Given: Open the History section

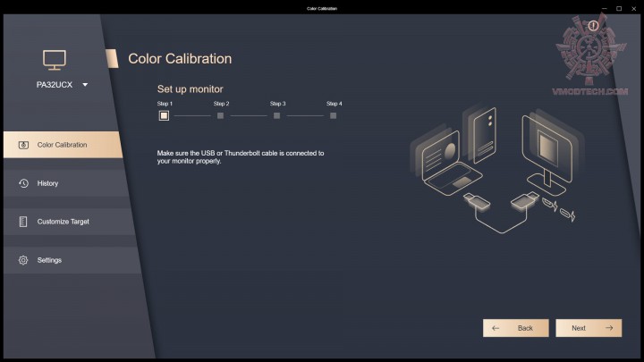Looking at the screenshot, I should tap(65, 183).
